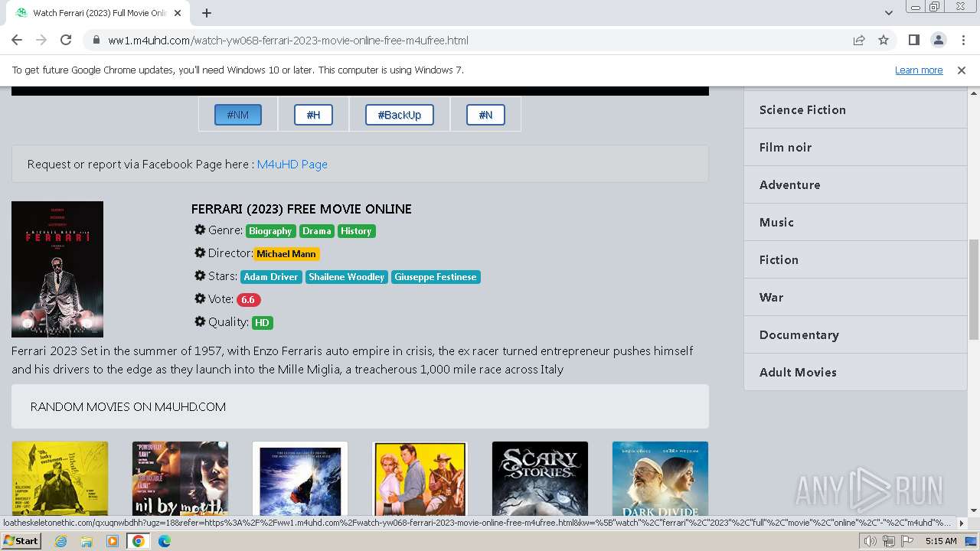Viewport: 980px width, 551px height.
Task: Switch to the #H server
Action: click(x=313, y=115)
